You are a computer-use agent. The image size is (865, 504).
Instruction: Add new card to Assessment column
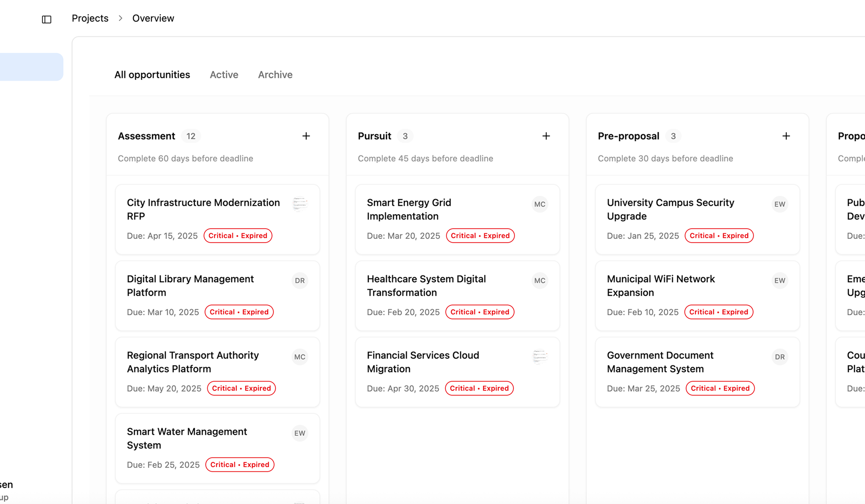[x=306, y=136]
